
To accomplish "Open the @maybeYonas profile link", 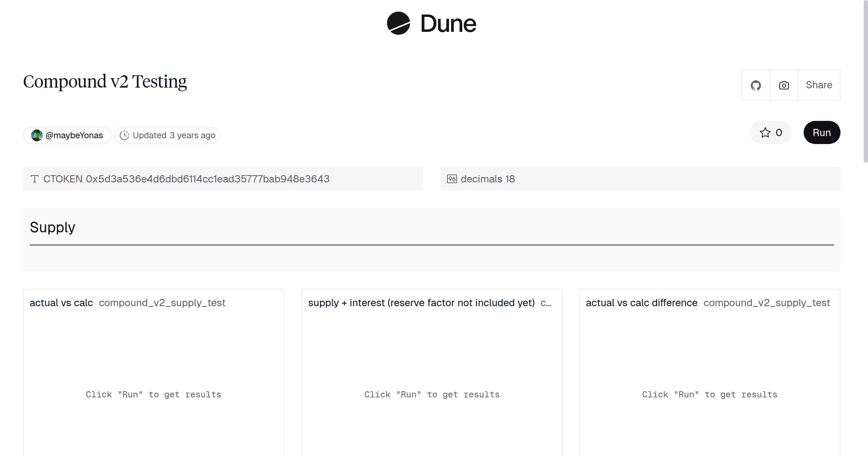I will pos(74,135).
